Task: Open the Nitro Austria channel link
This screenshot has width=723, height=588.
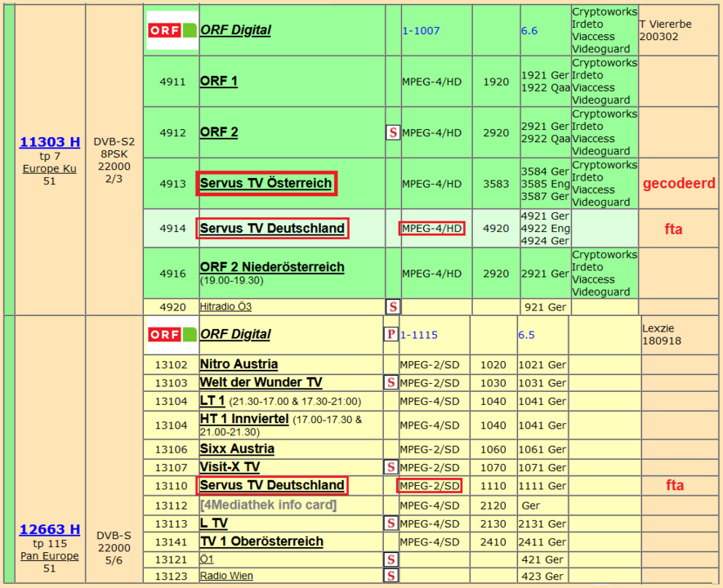Action: [x=239, y=364]
